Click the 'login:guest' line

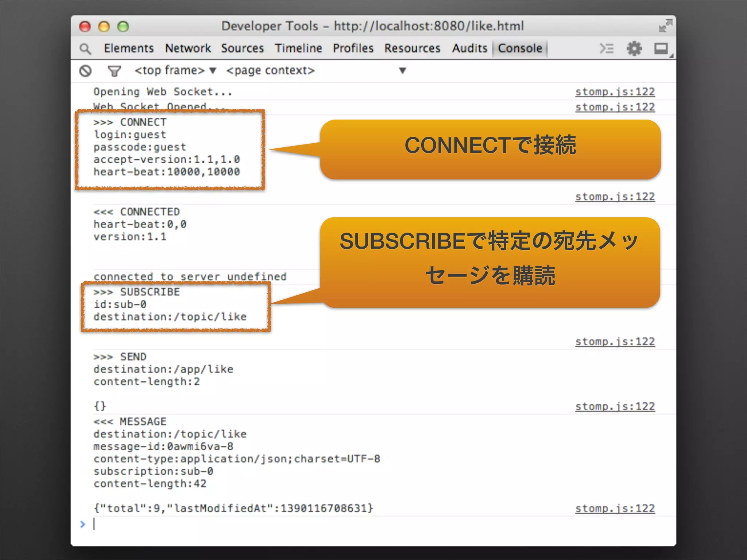click(130, 135)
